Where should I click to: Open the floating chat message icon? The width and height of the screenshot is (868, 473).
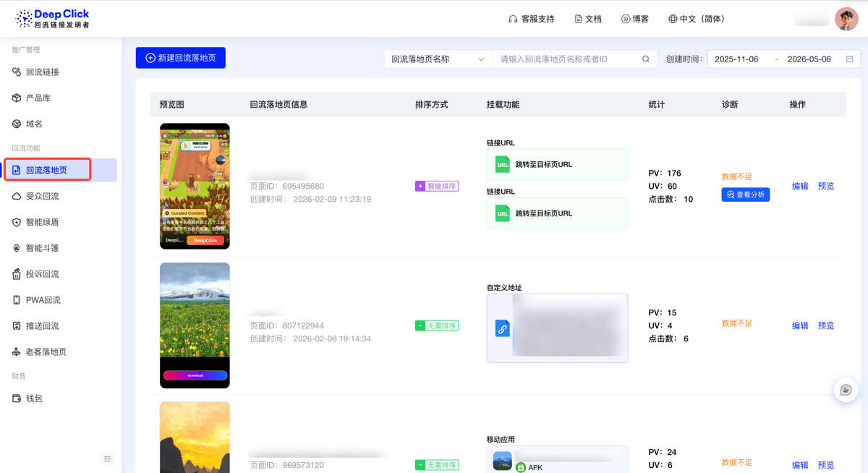pyautogui.click(x=846, y=390)
